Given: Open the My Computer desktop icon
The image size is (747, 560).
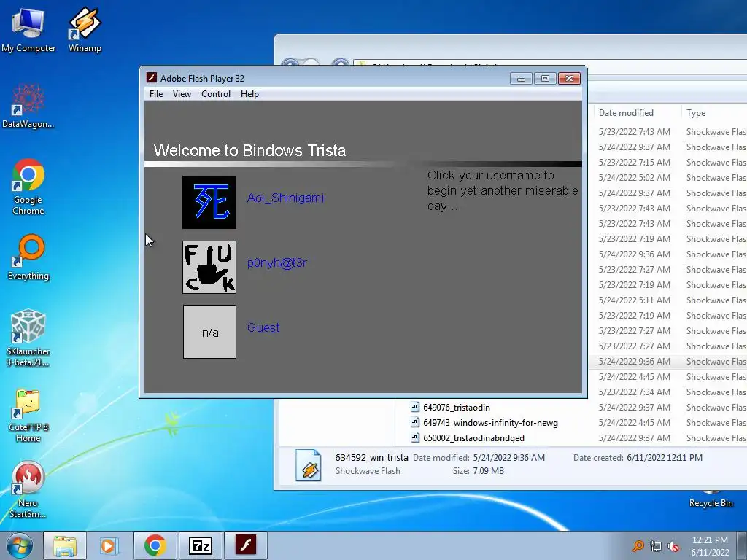Looking at the screenshot, I should 28,29.
